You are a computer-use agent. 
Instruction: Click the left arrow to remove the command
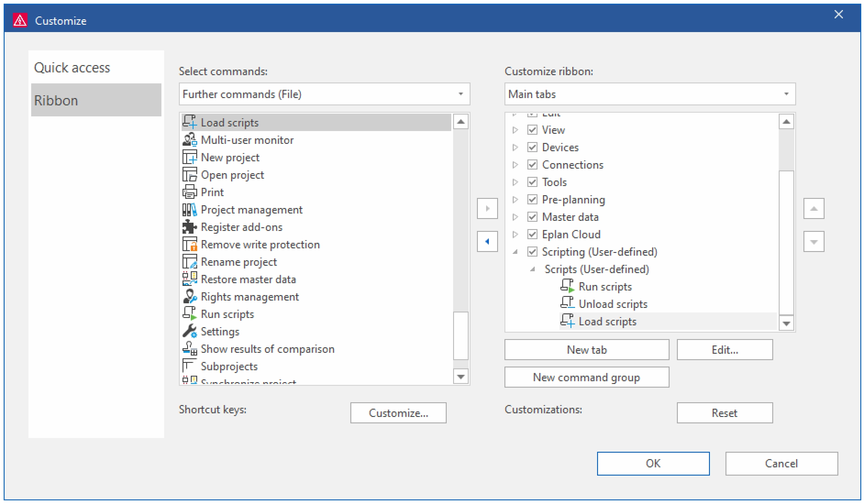[x=487, y=241]
